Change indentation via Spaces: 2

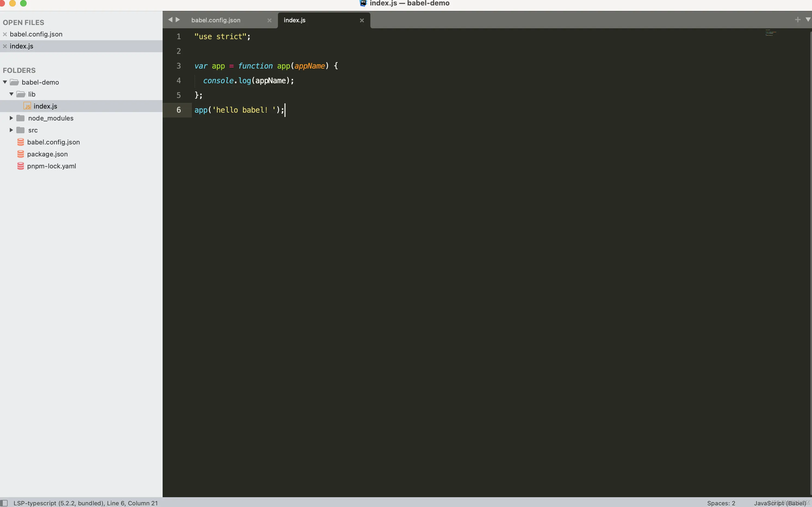(721, 503)
